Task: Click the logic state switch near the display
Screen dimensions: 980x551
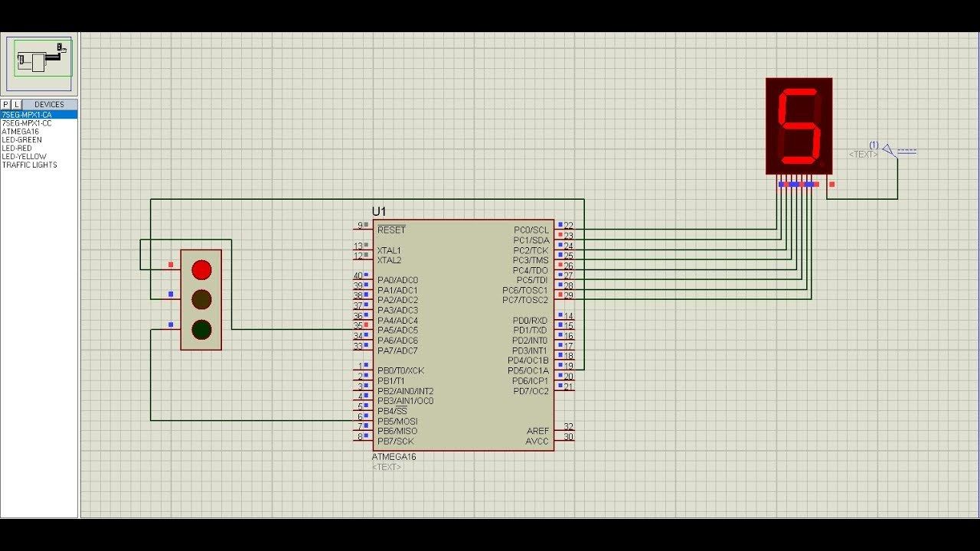Action: 888,149
